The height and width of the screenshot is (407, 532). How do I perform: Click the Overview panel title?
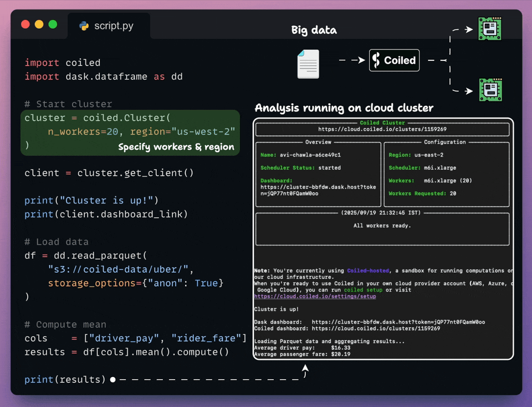pos(318,142)
